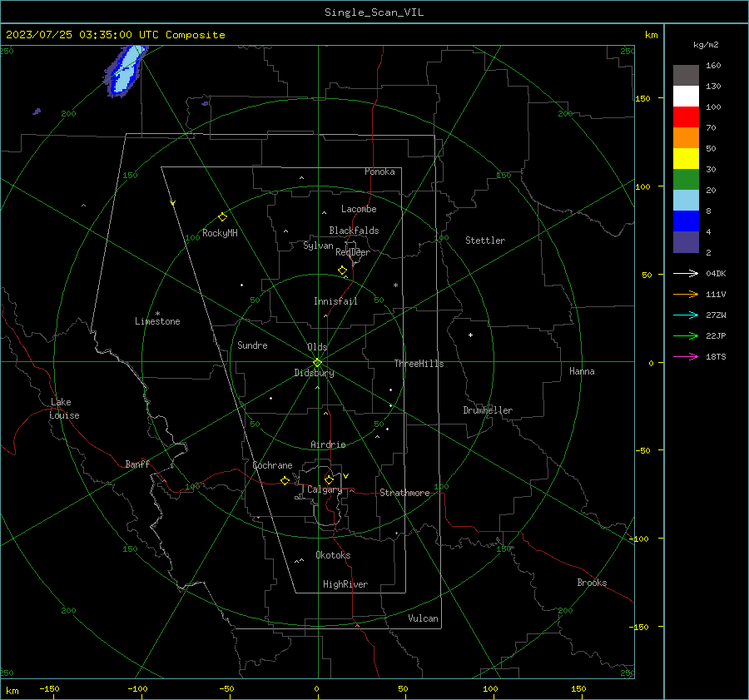Click the white 04DK arrow in the legend

(x=686, y=273)
